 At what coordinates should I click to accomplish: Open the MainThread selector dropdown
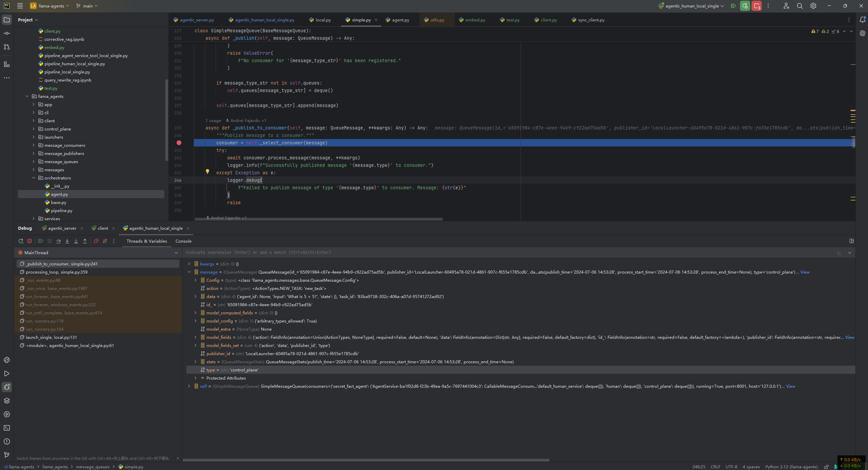point(176,253)
